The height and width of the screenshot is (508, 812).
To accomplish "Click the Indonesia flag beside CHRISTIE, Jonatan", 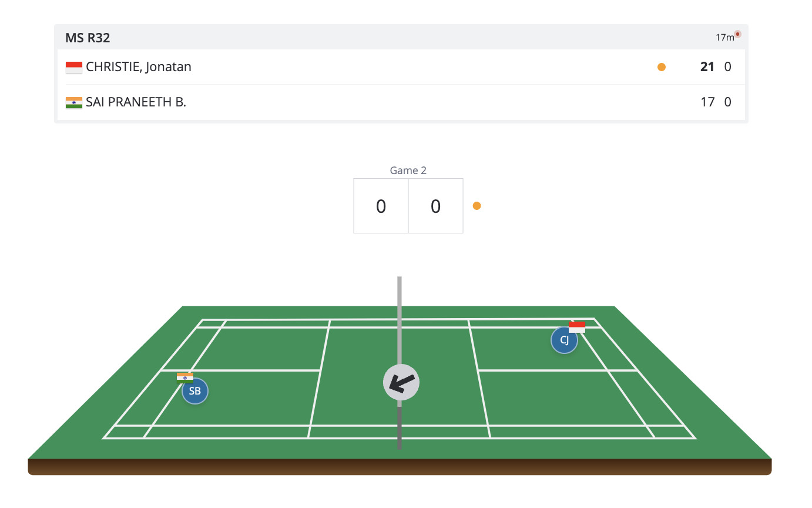I will click(74, 67).
